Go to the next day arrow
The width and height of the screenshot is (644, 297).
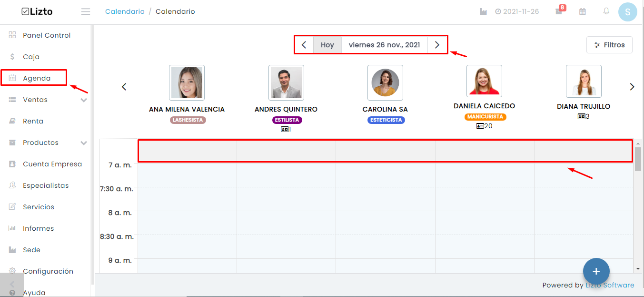pos(437,45)
